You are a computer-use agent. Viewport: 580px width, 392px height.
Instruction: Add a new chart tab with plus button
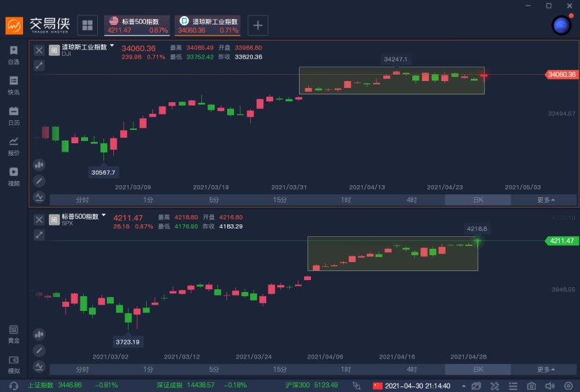coord(258,25)
